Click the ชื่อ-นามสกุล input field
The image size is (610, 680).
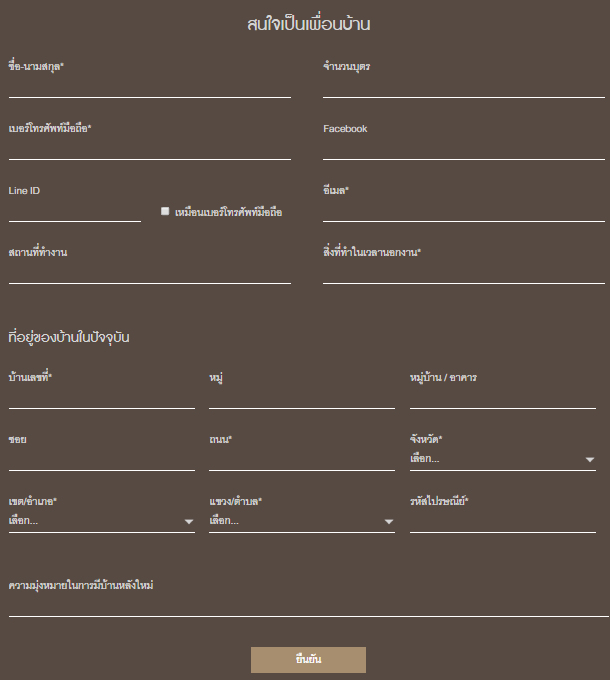pos(149,87)
